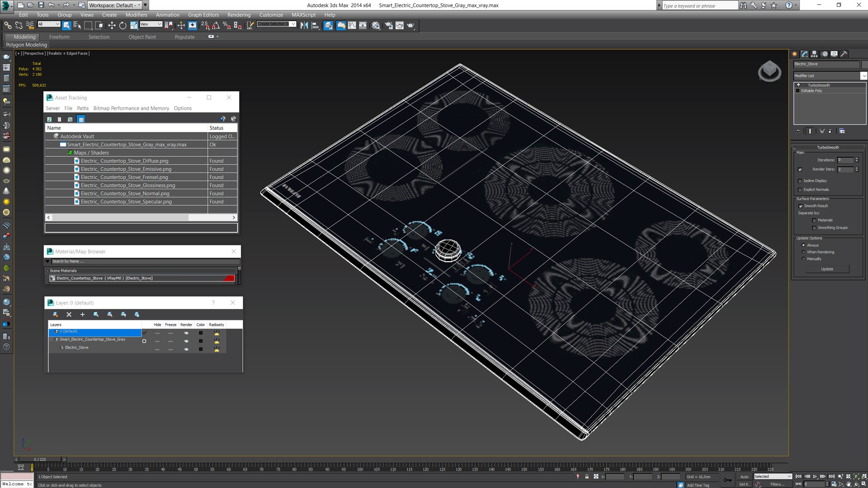This screenshot has width=868, height=488.
Task: Enable Isoline Display checkbox
Action: pos(800,181)
